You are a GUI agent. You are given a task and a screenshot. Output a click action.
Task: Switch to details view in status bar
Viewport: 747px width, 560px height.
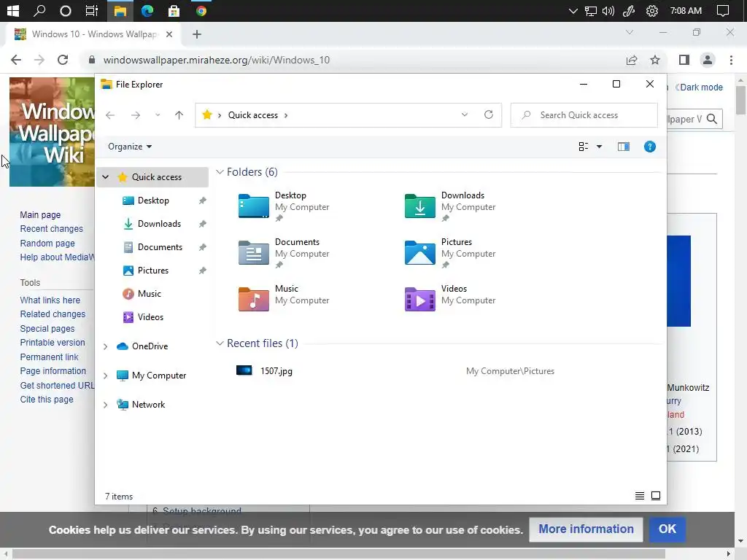pyautogui.click(x=639, y=496)
